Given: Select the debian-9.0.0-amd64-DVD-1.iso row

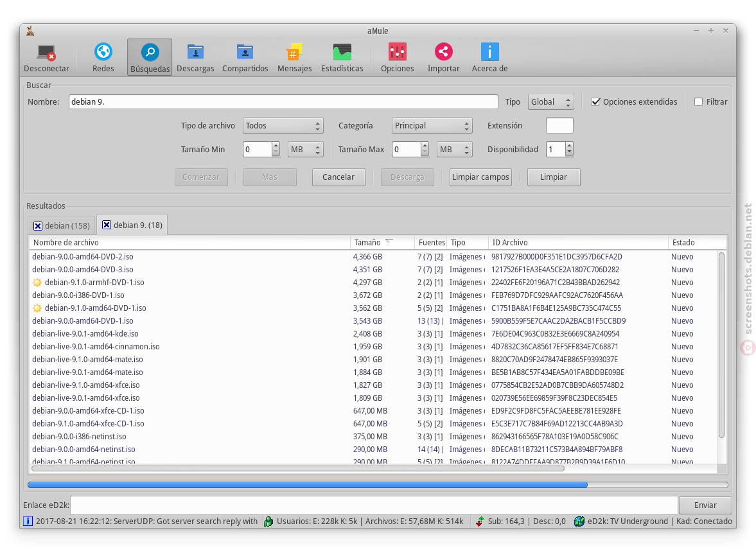Looking at the screenshot, I should point(374,321).
